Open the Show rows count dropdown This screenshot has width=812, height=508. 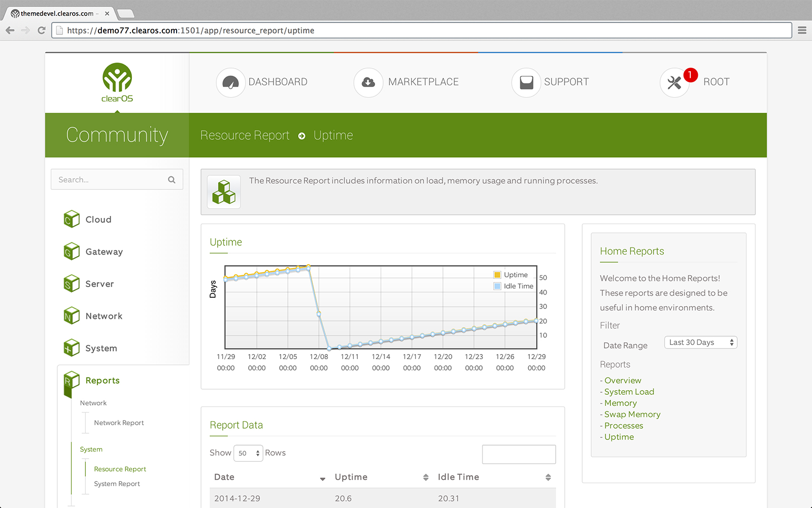click(248, 453)
